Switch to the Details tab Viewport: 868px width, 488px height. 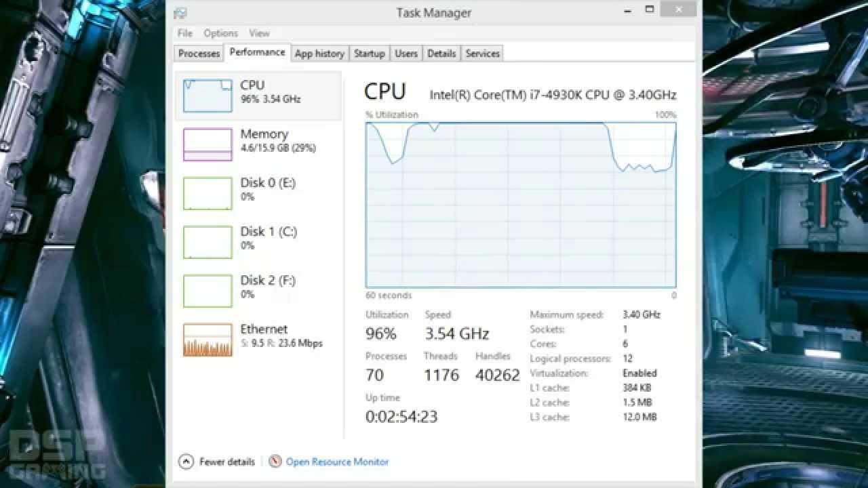coord(441,54)
